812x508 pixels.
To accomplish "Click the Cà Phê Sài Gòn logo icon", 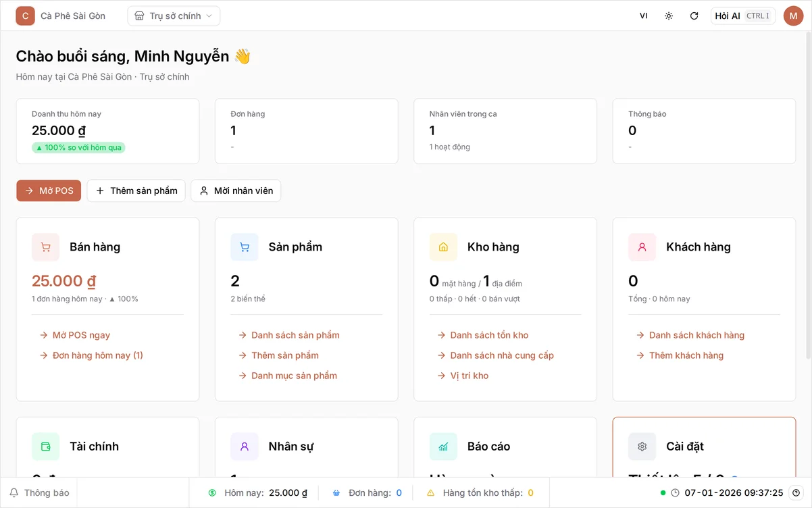I will [x=26, y=16].
